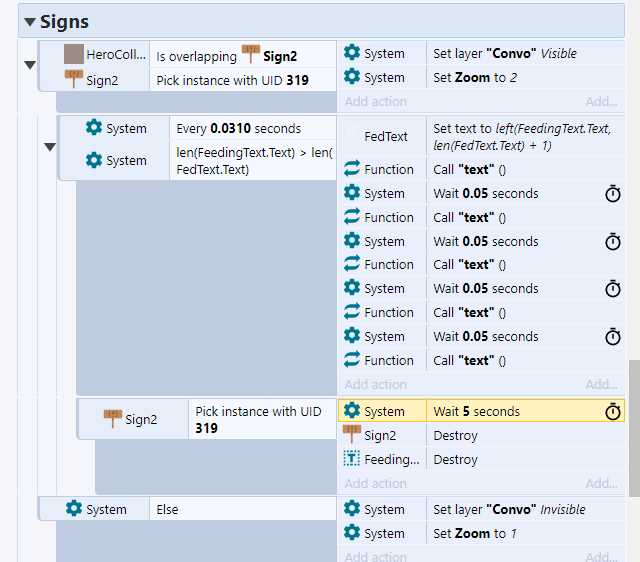This screenshot has width=640, height=562.
Task: Click Add action below Set Zoom to 2
Action: [375, 101]
